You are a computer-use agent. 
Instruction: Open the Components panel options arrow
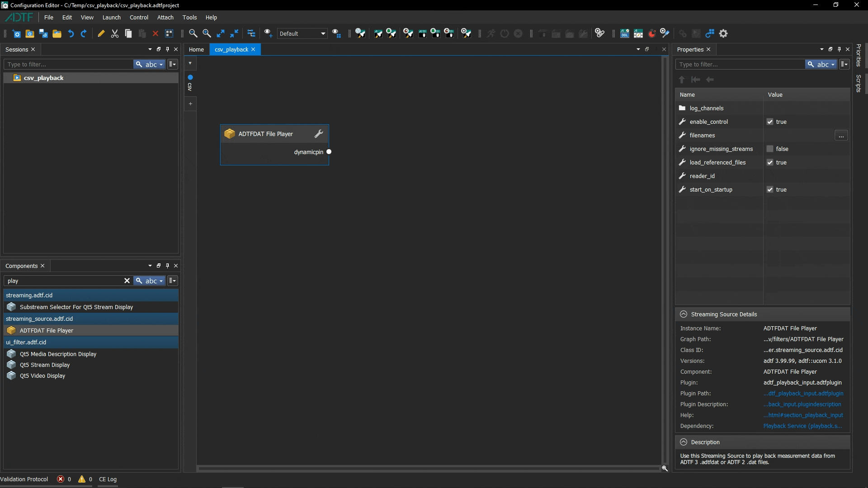(150, 266)
